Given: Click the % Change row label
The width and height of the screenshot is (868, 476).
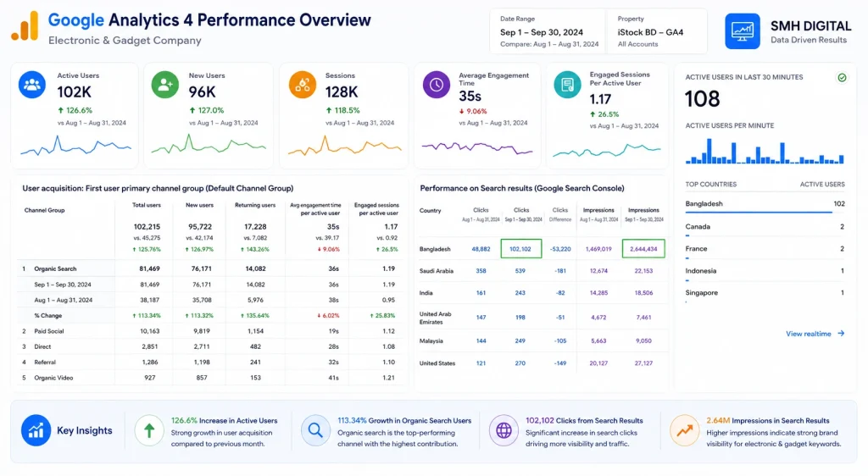Looking at the screenshot, I should point(48,316).
